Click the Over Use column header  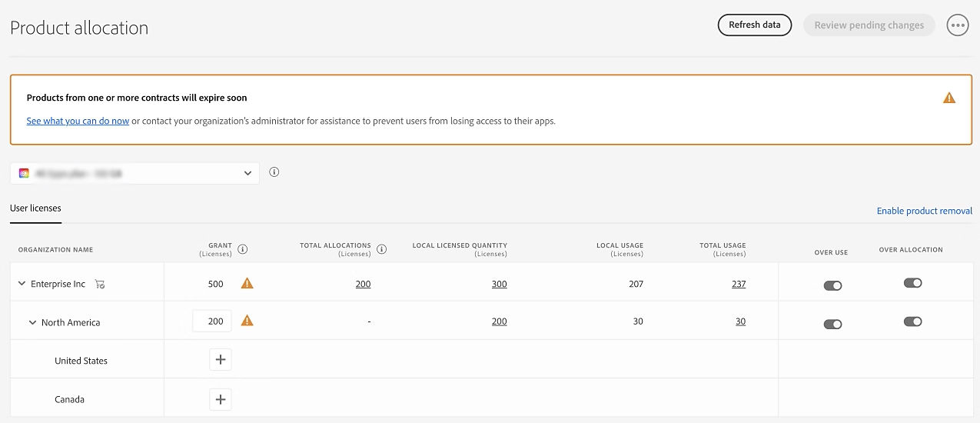[x=831, y=252]
